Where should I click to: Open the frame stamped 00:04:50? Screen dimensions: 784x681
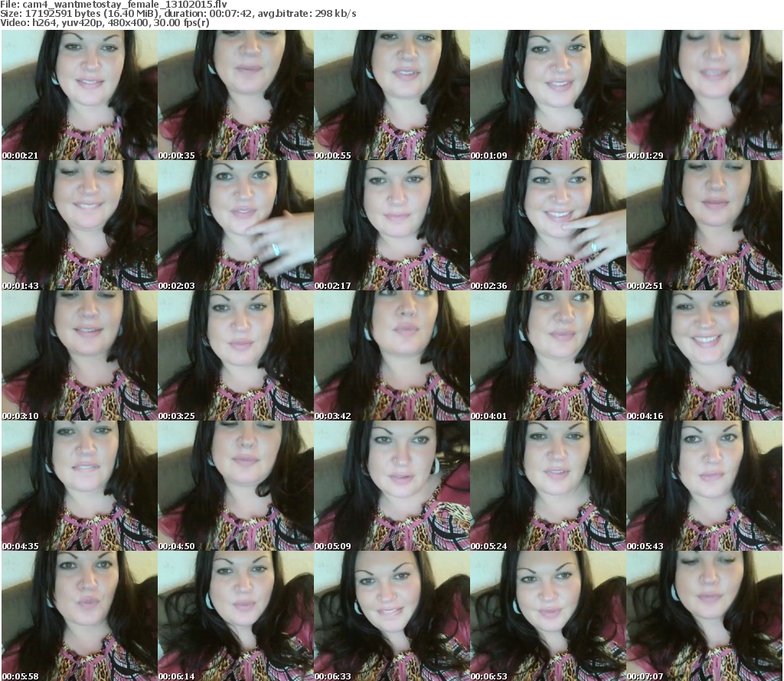(x=236, y=486)
